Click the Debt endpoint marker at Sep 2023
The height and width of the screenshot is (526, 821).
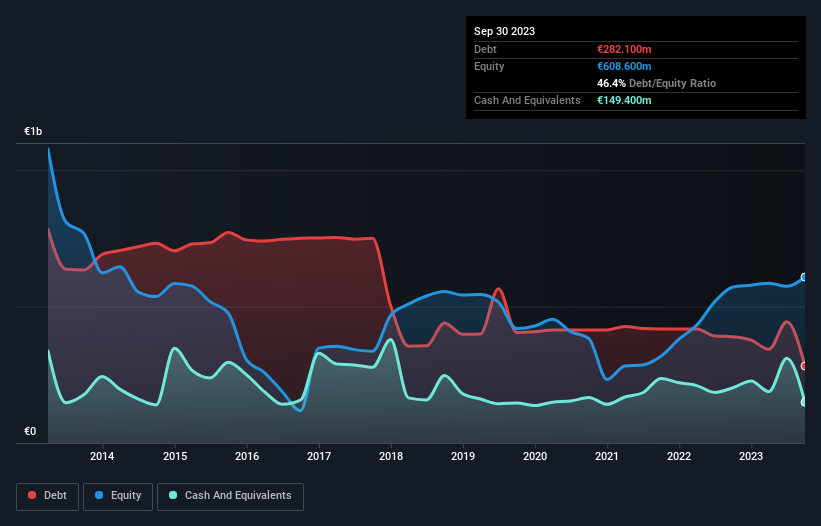(804, 366)
